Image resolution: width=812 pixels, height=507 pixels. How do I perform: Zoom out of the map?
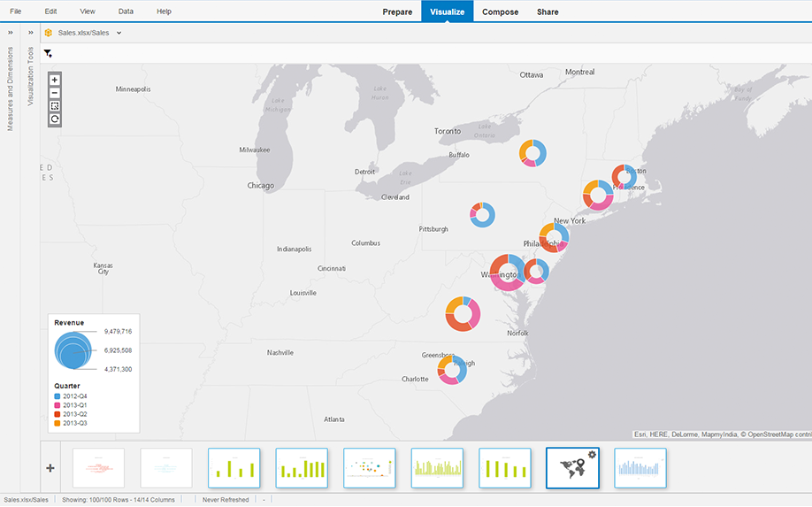point(55,93)
